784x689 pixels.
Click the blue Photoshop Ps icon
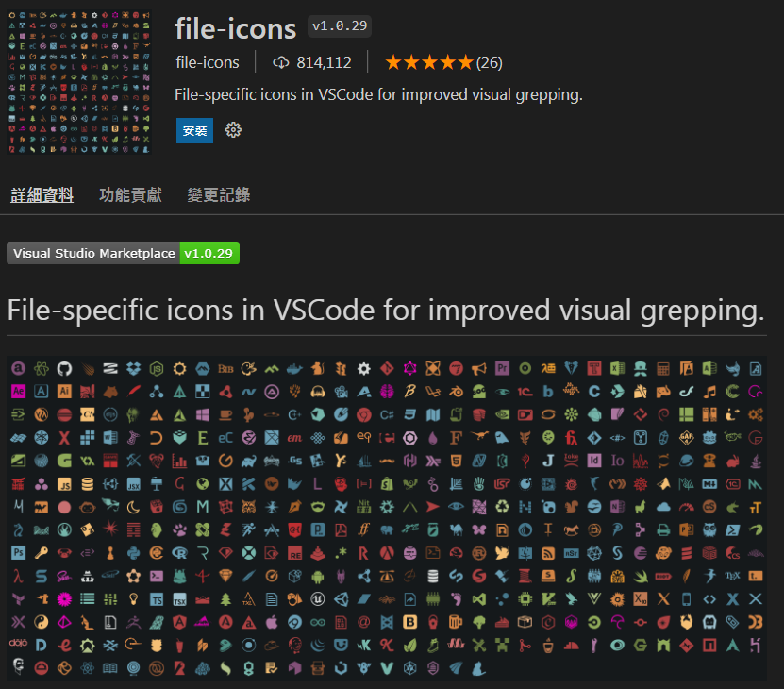pos(18,553)
